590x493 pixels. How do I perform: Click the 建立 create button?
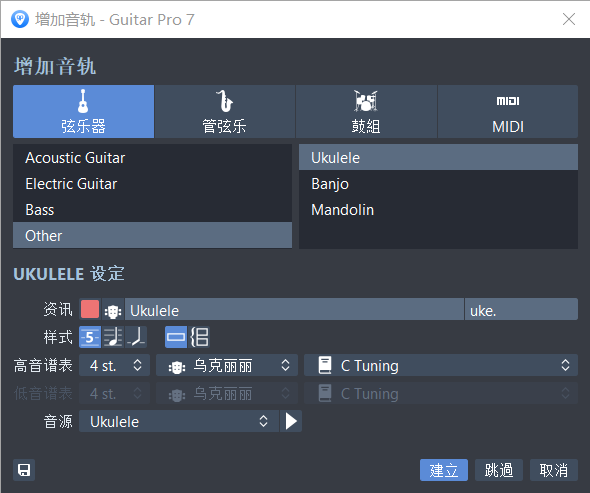(444, 470)
